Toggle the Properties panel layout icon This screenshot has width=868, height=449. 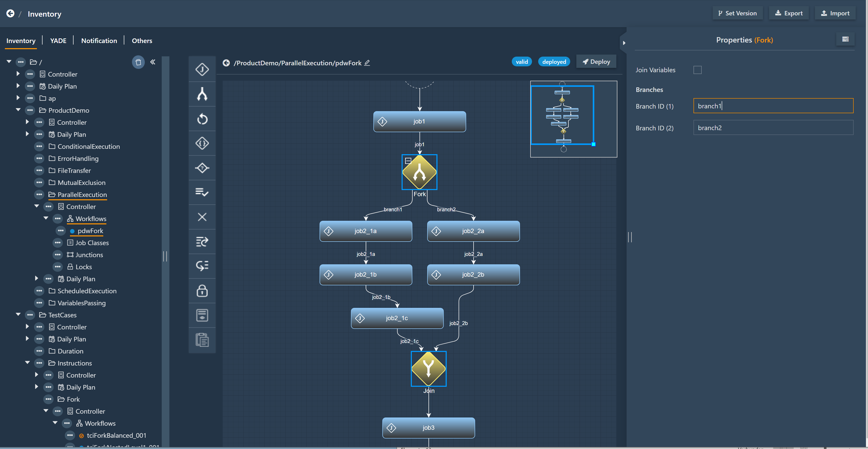845,39
